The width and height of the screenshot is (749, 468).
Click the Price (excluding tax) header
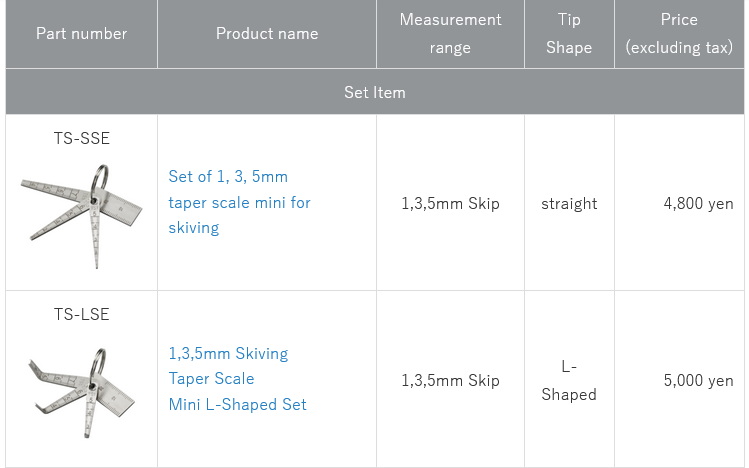click(x=679, y=34)
